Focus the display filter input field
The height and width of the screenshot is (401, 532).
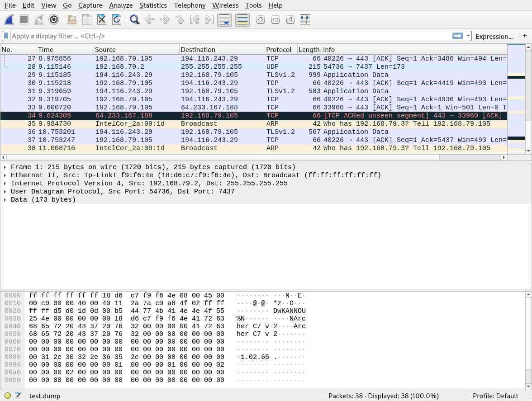click(231, 36)
